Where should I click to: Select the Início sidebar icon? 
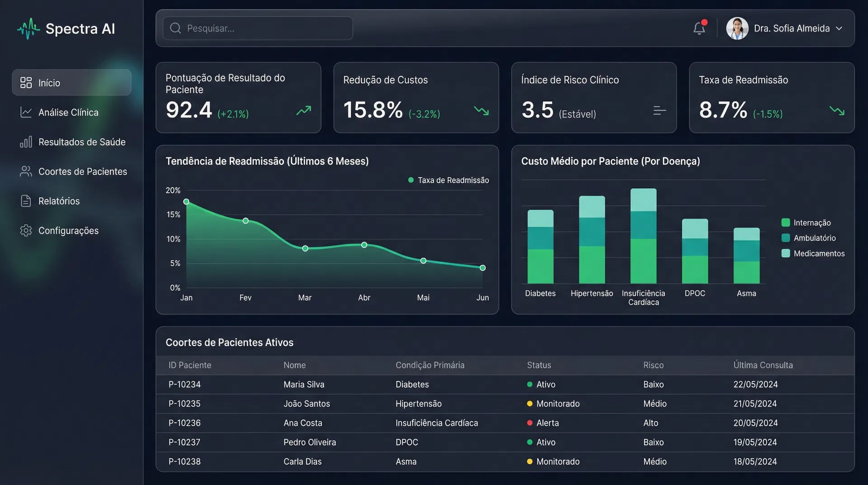point(26,82)
